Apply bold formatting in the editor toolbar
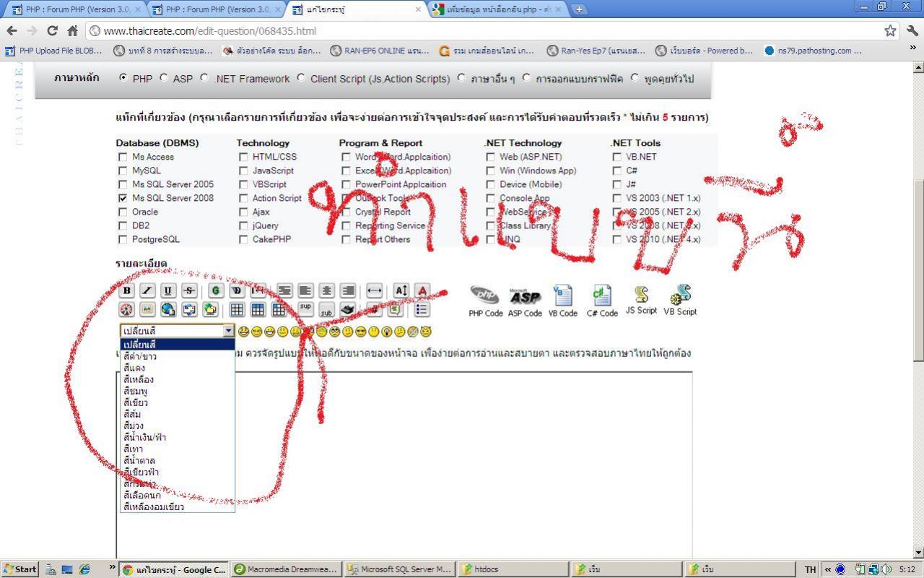Image resolution: width=924 pixels, height=578 pixels. click(127, 290)
